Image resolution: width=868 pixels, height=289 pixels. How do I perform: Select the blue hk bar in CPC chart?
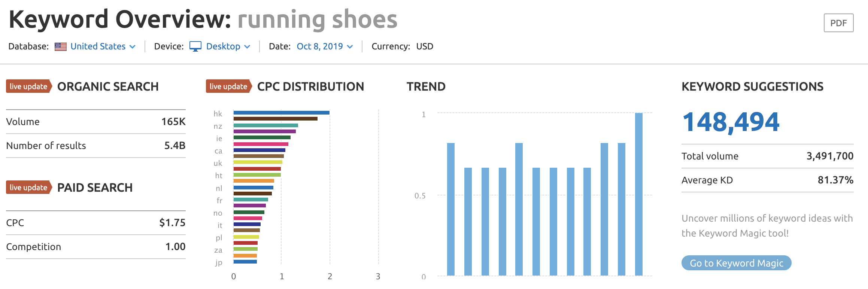pyautogui.click(x=281, y=113)
